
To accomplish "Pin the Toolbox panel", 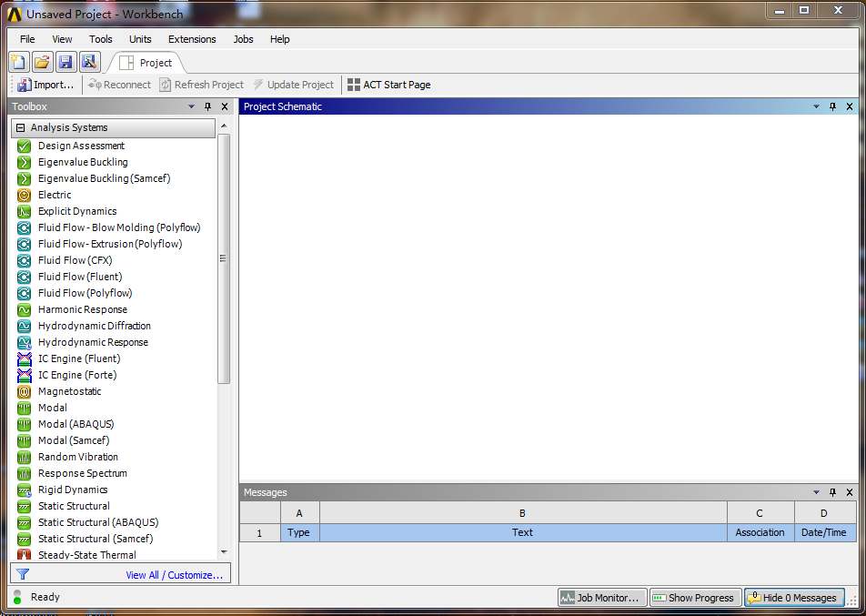I will pyautogui.click(x=207, y=106).
